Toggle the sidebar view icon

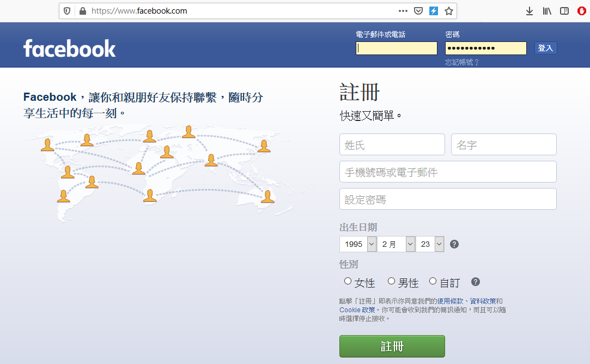click(x=564, y=11)
